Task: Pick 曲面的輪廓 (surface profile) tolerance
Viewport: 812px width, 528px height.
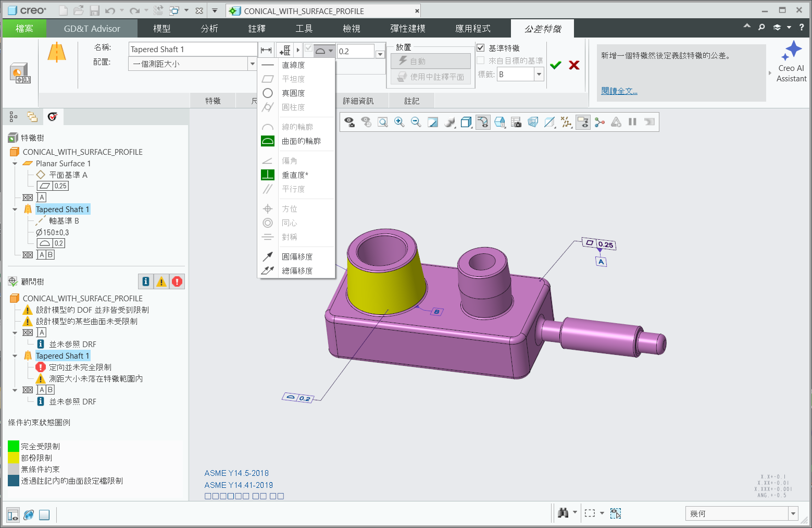Action: 296,141
